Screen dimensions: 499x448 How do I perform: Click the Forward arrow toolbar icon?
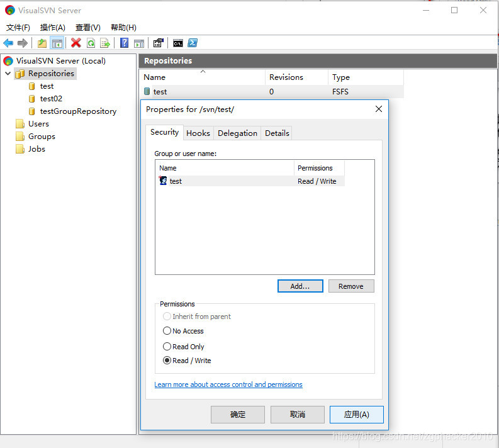click(x=23, y=43)
